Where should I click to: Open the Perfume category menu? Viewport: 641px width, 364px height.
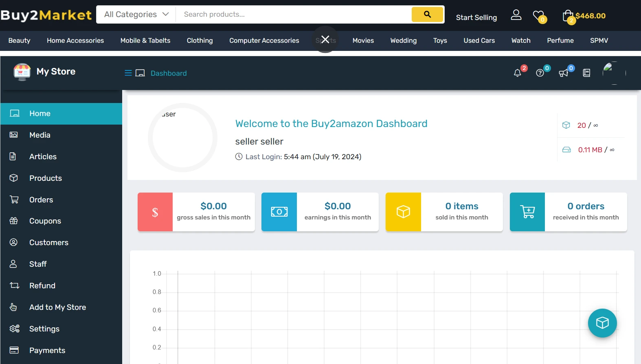560,40
